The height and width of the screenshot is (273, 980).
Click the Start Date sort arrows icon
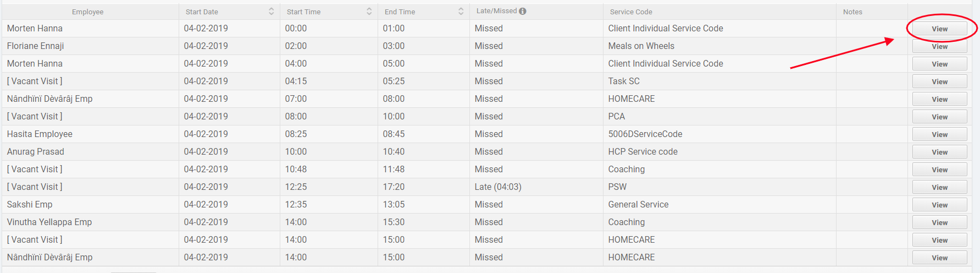(x=271, y=12)
